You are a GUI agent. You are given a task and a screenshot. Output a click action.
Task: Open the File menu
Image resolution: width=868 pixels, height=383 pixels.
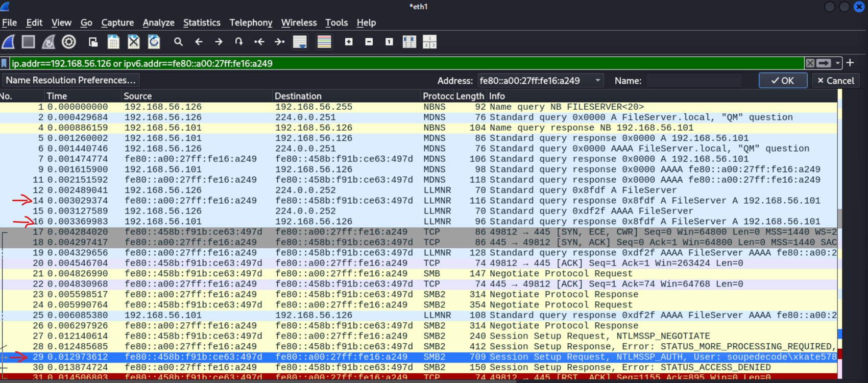(x=9, y=22)
